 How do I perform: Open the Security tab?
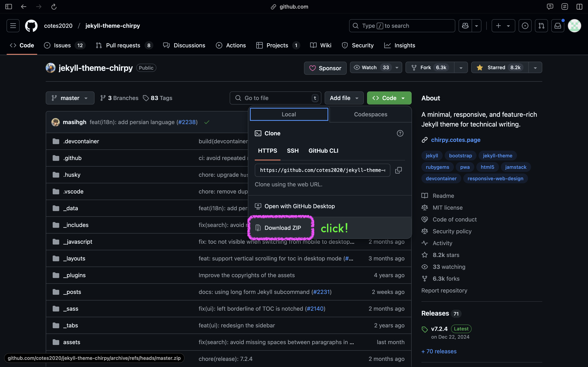point(358,45)
